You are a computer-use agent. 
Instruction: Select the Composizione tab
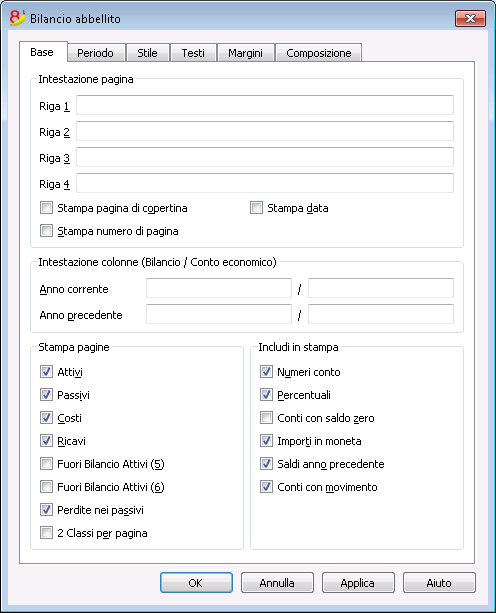click(x=319, y=53)
